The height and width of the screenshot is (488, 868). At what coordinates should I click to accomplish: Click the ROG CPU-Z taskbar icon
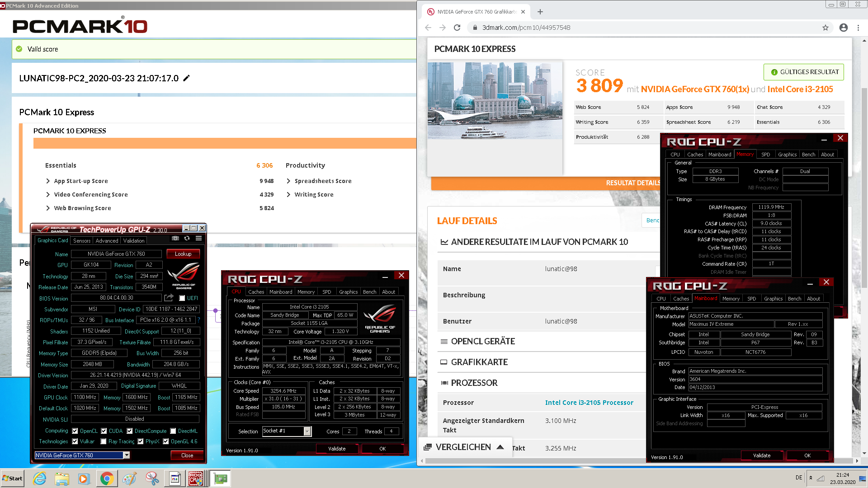[x=196, y=479]
